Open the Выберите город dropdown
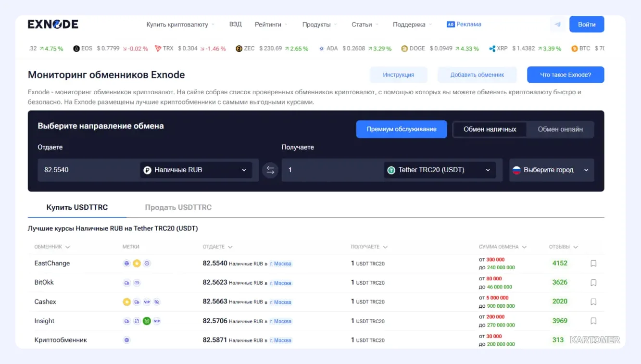This screenshot has width=641, height=364. [x=552, y=170]
